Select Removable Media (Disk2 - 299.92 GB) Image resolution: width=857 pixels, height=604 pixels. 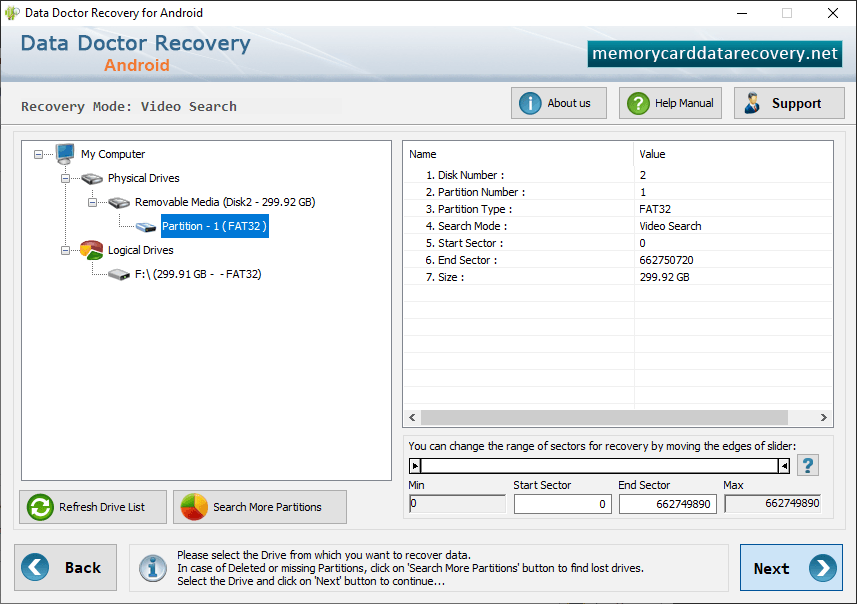tap(225, 202)
